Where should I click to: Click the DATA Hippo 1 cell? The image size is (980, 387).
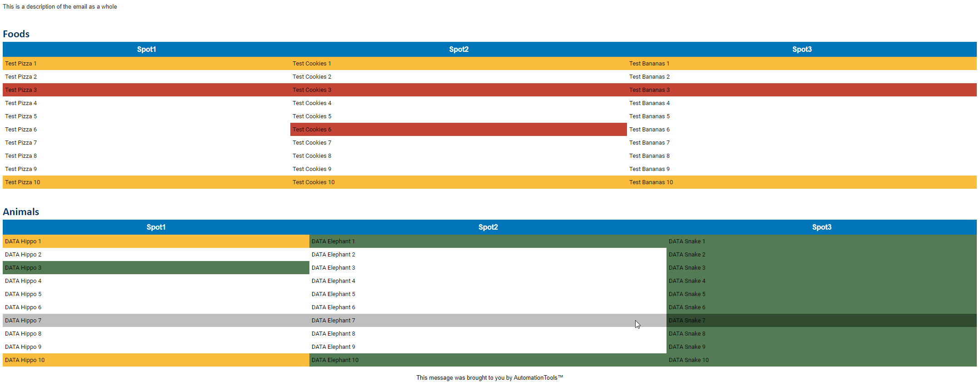[x=156, y=241]
